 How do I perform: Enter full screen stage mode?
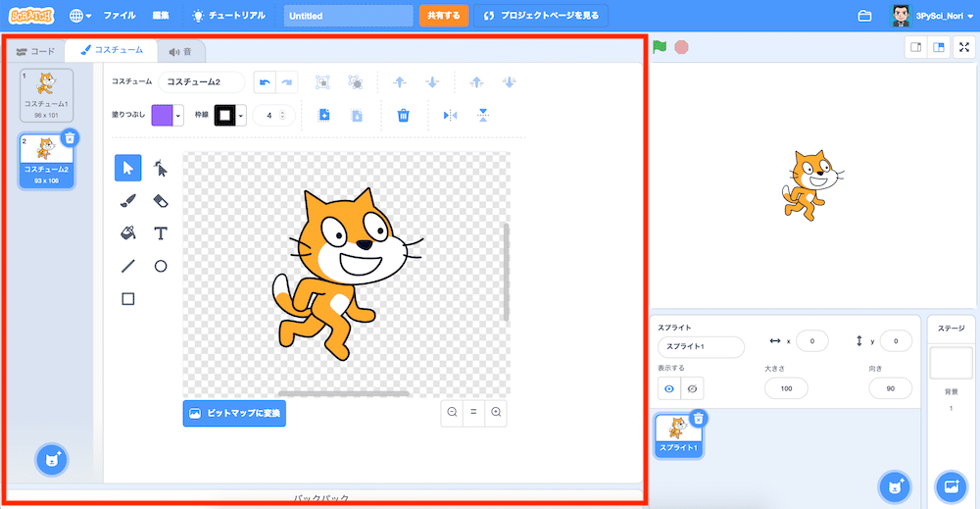[964, 47]
